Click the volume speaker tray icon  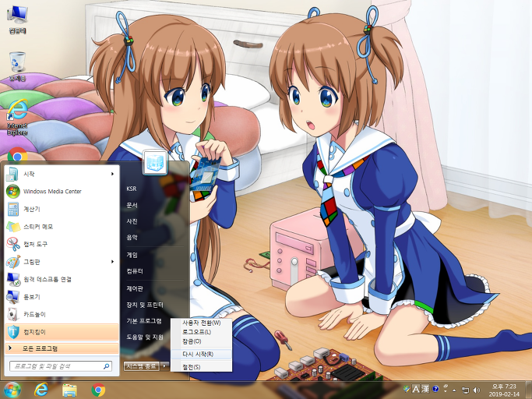[477, 390]
